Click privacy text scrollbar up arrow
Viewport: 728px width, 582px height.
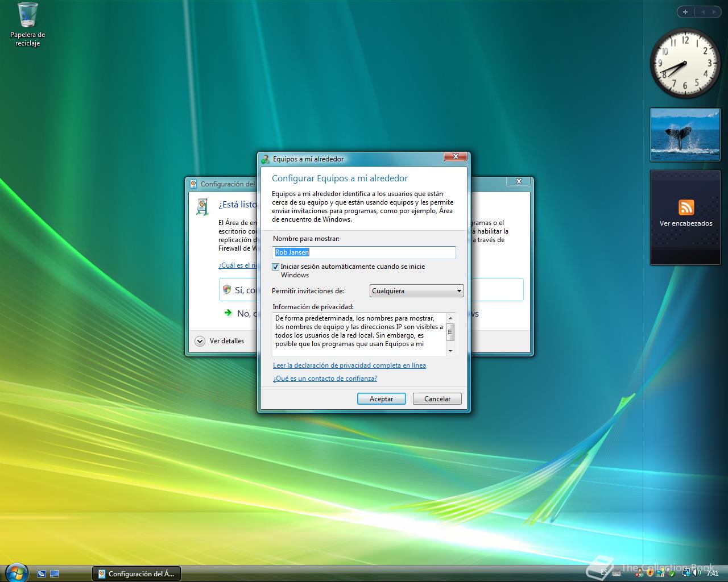[450, 318]
